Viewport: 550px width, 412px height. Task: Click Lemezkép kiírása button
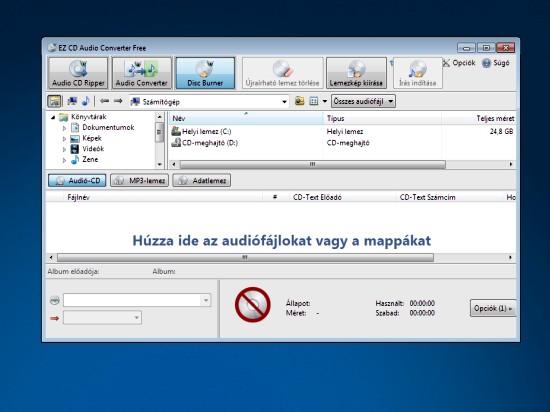pyautogui.click(x=356, y=73)
